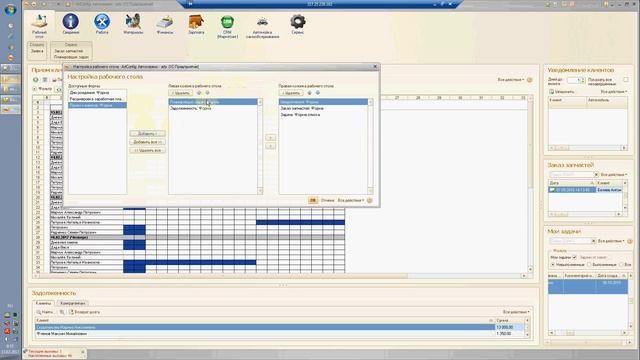Image resolution: width=640 pixels, height=360 pixels.
Task: Open the CRM (Маркетинг) section
Action: [227, 26]
